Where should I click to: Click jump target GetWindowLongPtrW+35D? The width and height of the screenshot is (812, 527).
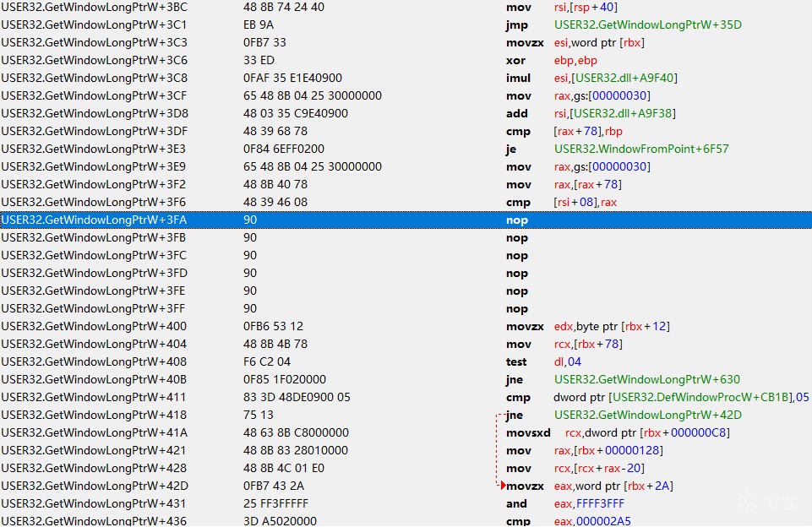coord(648,24)
